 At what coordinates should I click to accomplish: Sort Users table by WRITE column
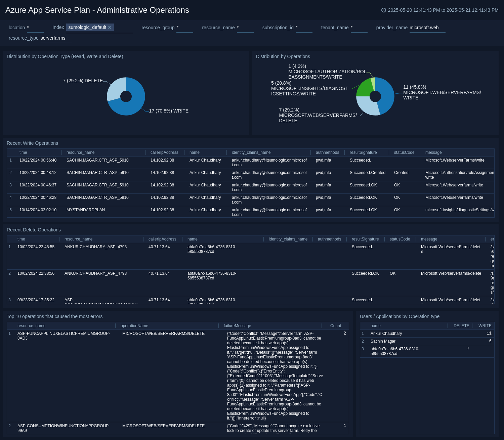485,326
